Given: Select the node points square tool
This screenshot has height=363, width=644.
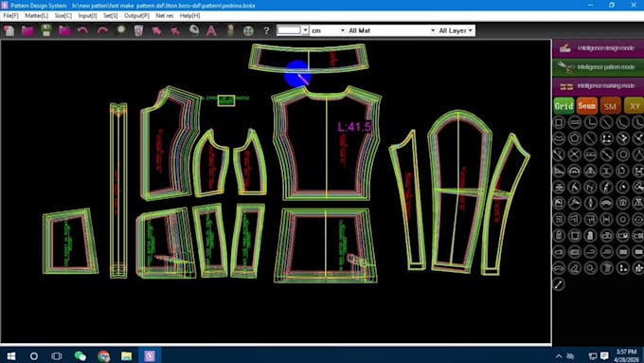Looking at the screenshot, I should click(x=606, y=138).
